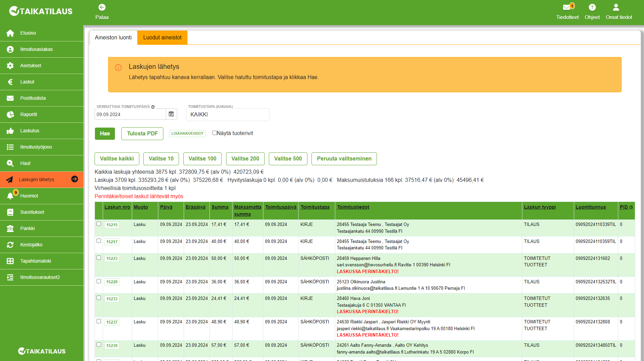
Task: Check the box for invoice 15223
Action: pyautogui.click(x=99, y=258)
